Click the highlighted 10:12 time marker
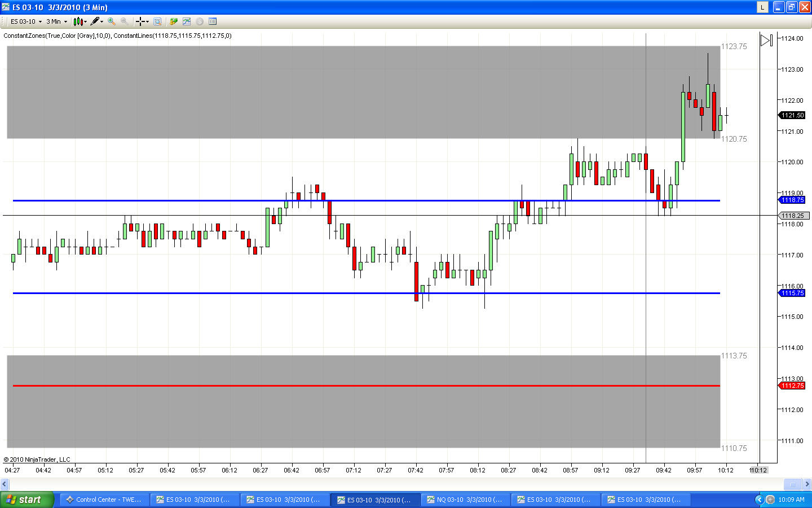Image resolution: width=812 pixels, height=508 pixels. [758, 470]
